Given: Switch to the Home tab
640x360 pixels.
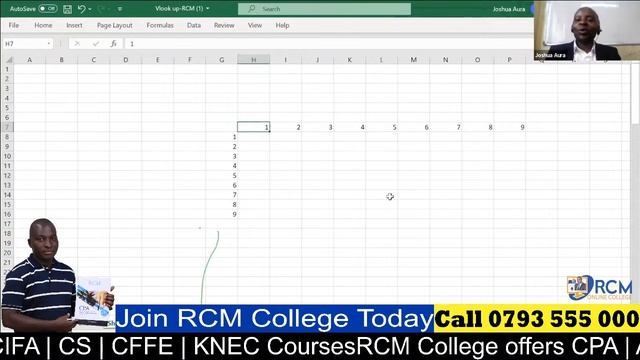Looking at the screenshot, I should click(x=43, y=25).
